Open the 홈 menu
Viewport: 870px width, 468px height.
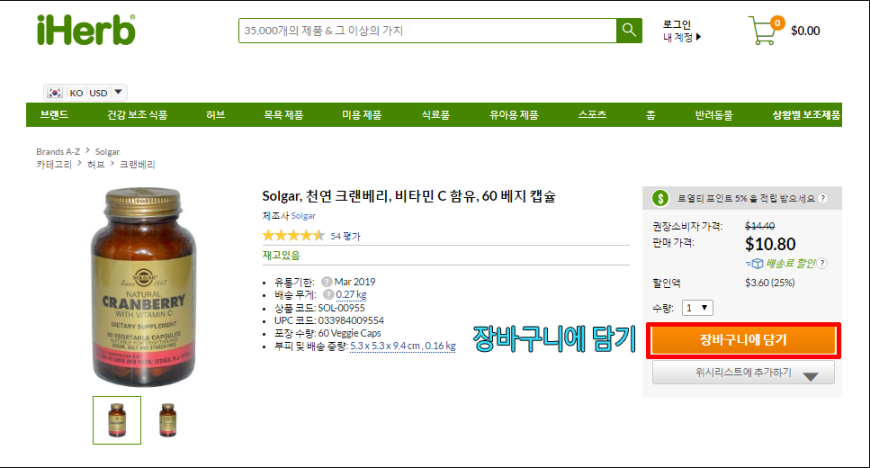point(650,115)
